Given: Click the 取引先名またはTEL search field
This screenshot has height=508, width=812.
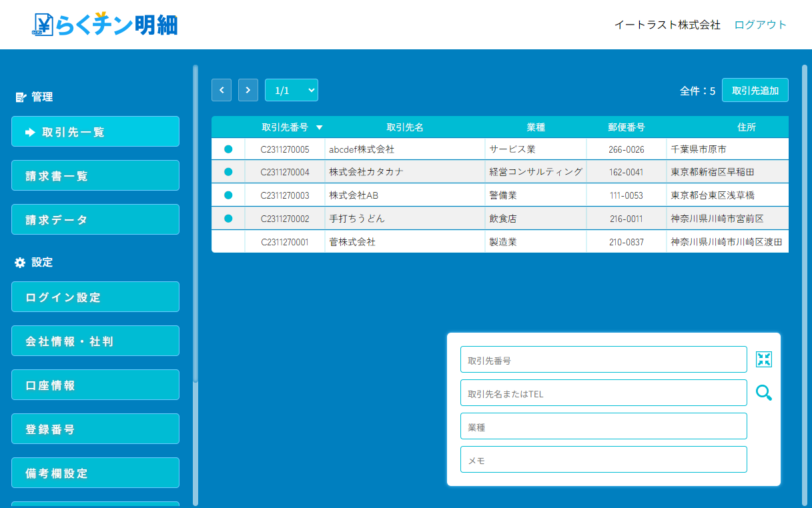Looking at the screenshot, I should coord(604,393).
